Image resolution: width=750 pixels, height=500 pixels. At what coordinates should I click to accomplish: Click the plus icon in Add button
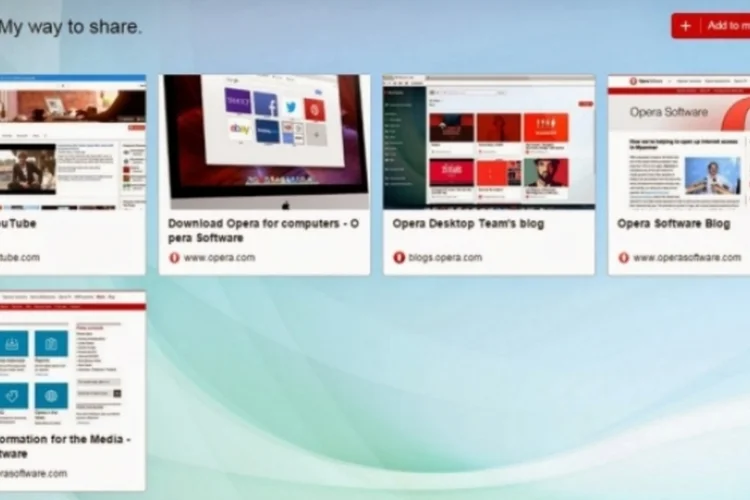[x=685, y=26]
